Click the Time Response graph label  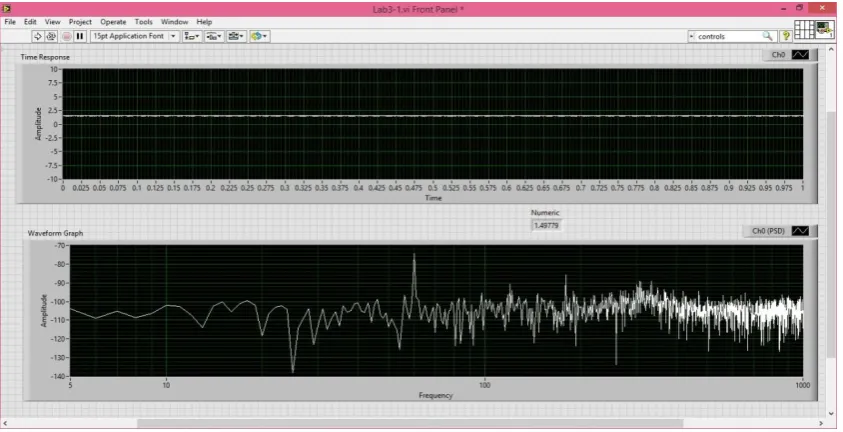tap(45, 57)
